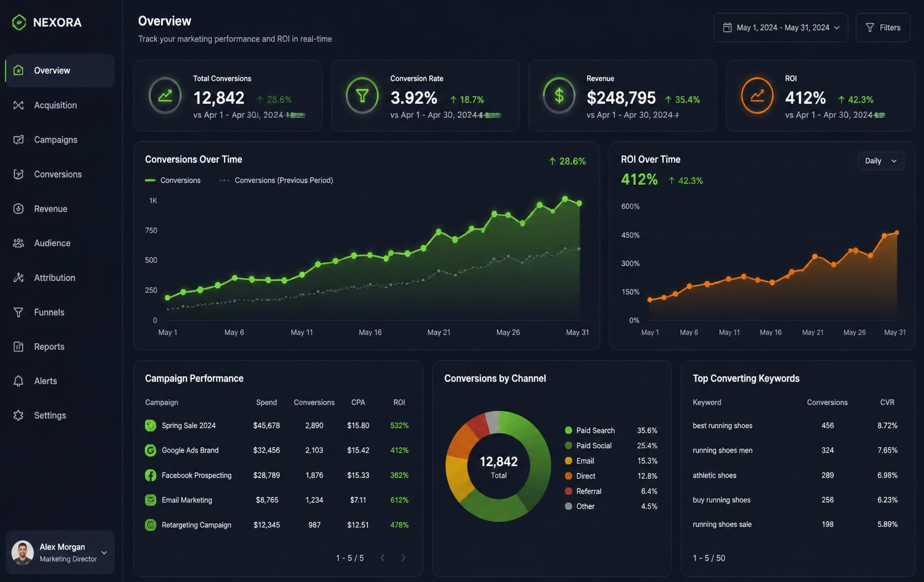Viewport: 924px width, 582px height.
Task: Click the Revenue dollar circle icon
Action: click(559, 95)
